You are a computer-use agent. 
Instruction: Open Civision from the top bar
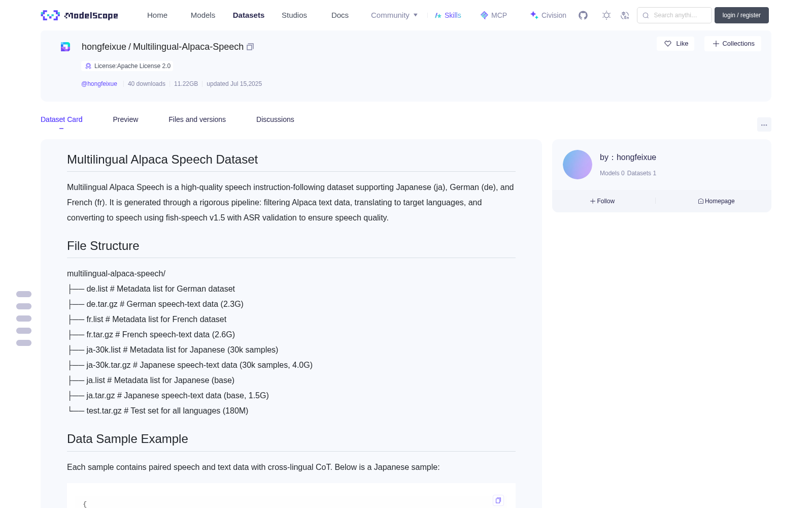(x=548, y=15)
